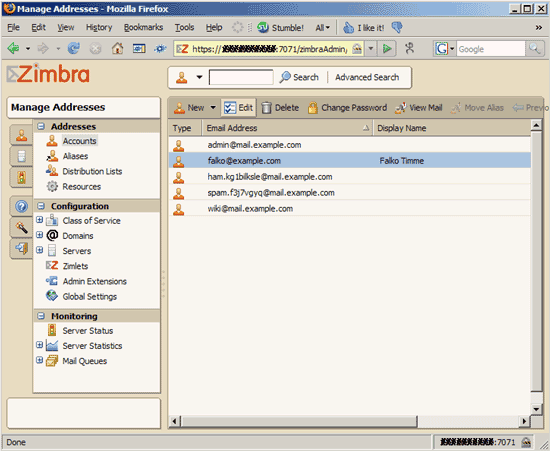Open the New account dropdown arrow
550x451 pixels.
pyautogui.click(x=213, y=108)
